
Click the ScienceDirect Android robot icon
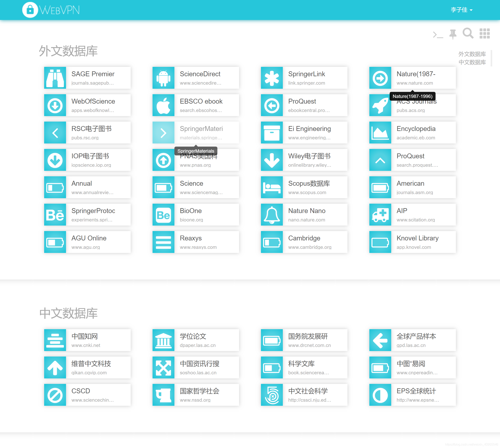point(163,78)
